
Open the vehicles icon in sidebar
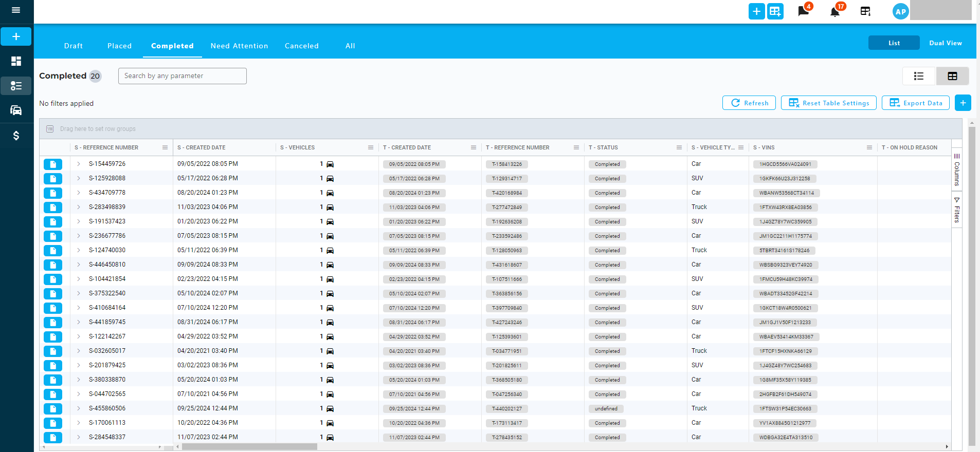tap(16, 110)
